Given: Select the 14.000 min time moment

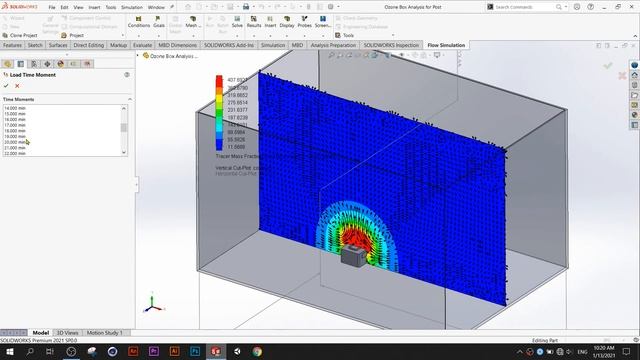Looking at the screenshot, I should [x=15, y=108].
